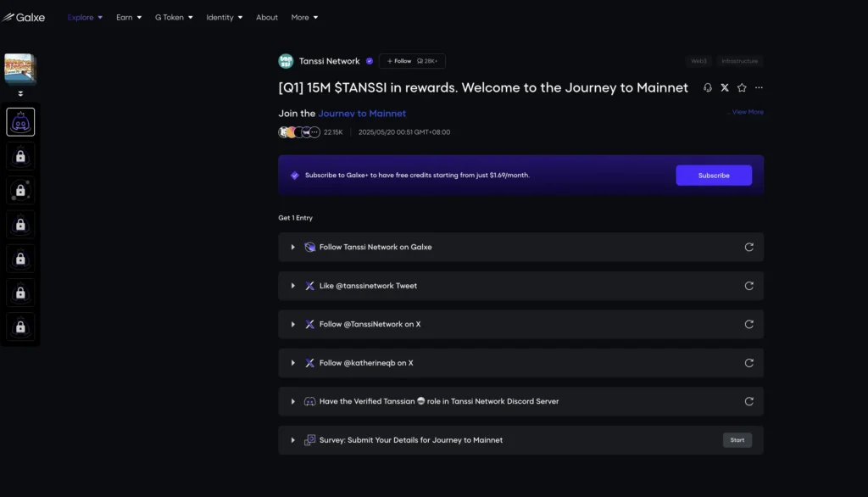Image resolution: width=868 pixels, height=497 pixels.
Task: Click the Discord icon on Verified Tanssian task
Action: pos(309,401)
